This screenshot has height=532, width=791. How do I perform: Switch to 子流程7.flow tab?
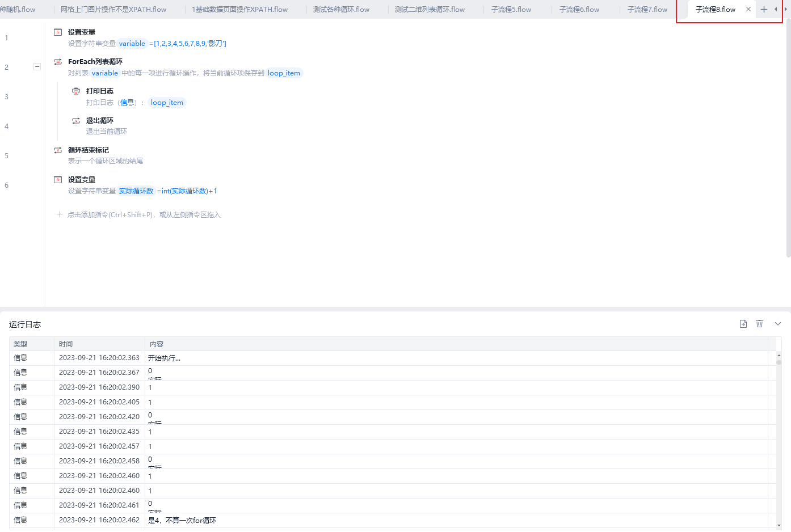(x=647, y=10)
